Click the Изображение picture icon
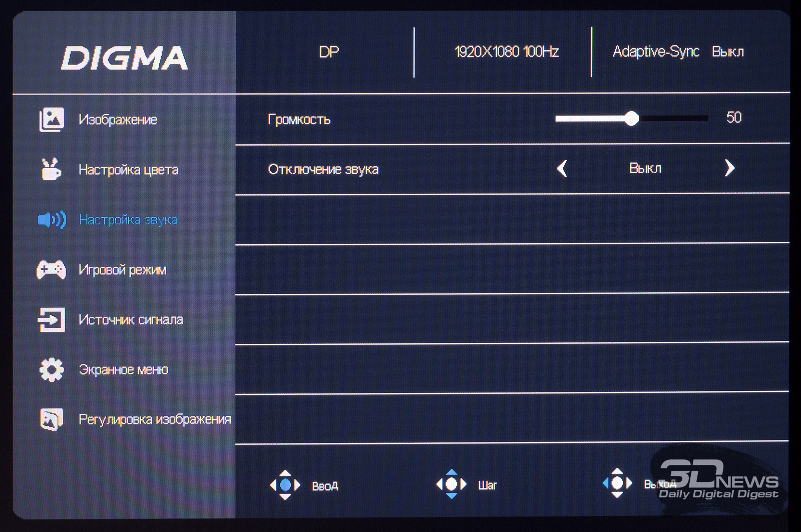This screenshot has height=532, width=801. point(52,120)
